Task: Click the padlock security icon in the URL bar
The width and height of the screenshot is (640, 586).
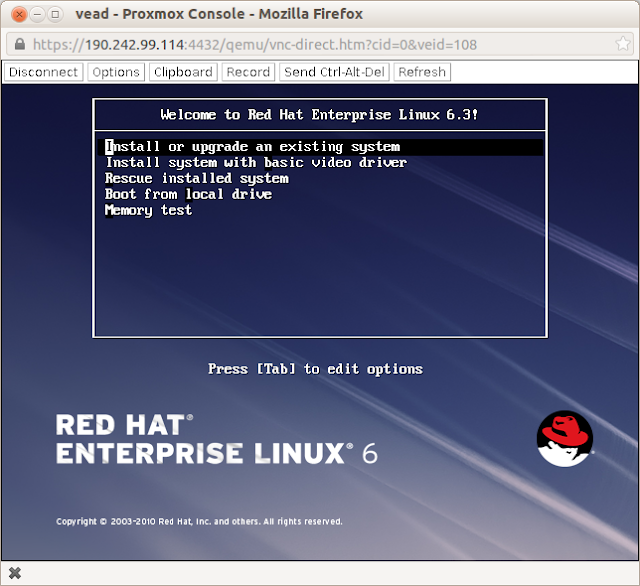Action: pyautogui.click(x=20, y=44)
